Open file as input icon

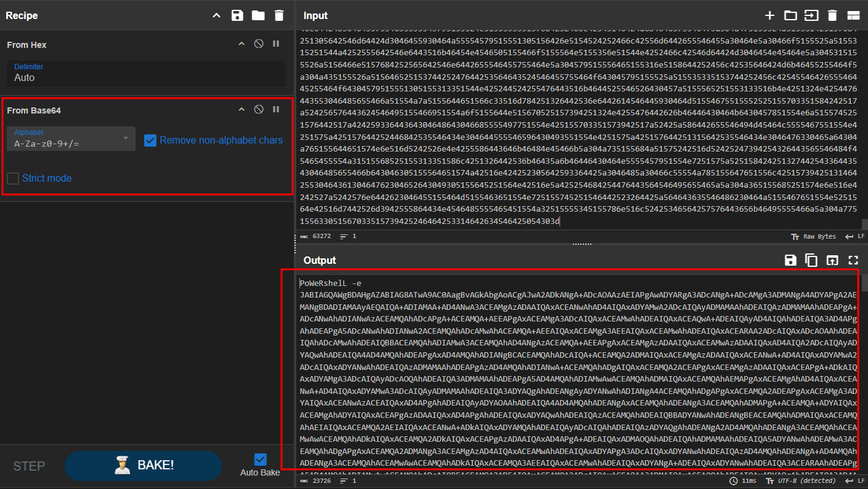[812, 15]
